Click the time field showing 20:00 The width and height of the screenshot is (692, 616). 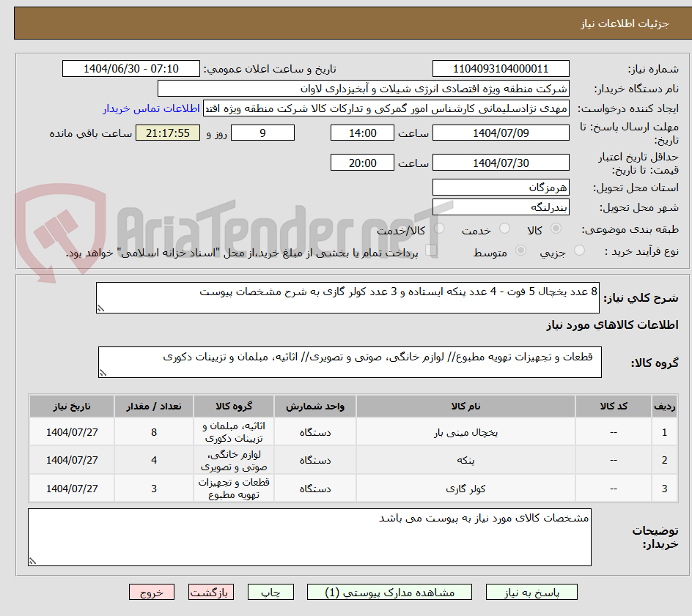[361, 162]
